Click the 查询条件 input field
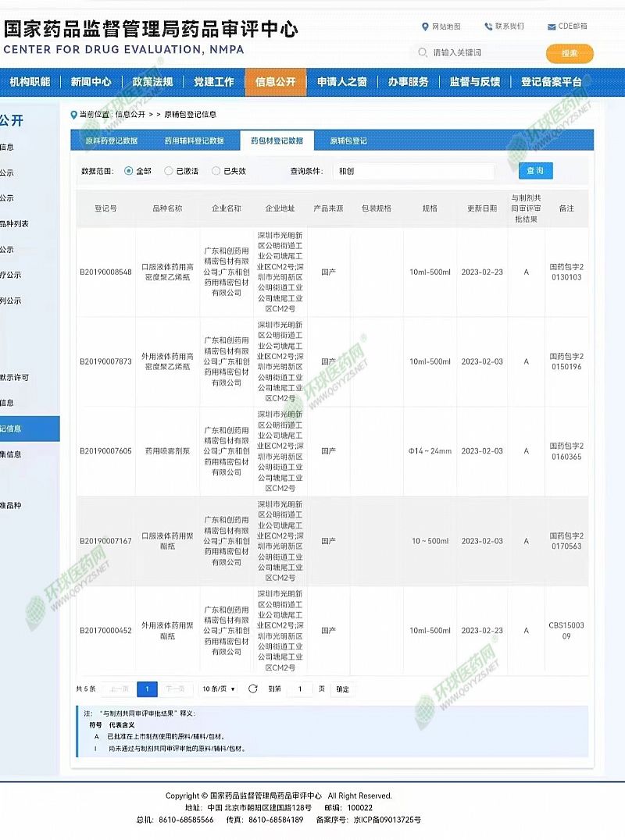This screenshot has height=840, width=625. coord(414,171)
